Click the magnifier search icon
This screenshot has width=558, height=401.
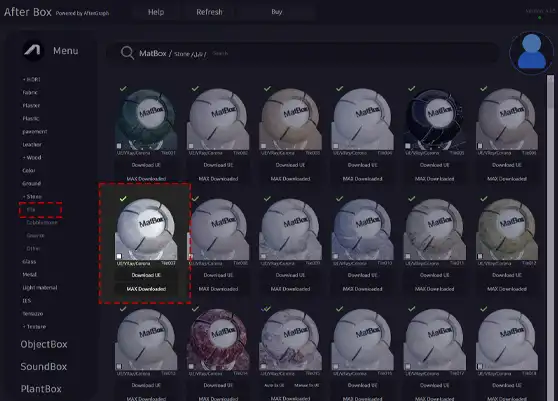click(127, 53)
